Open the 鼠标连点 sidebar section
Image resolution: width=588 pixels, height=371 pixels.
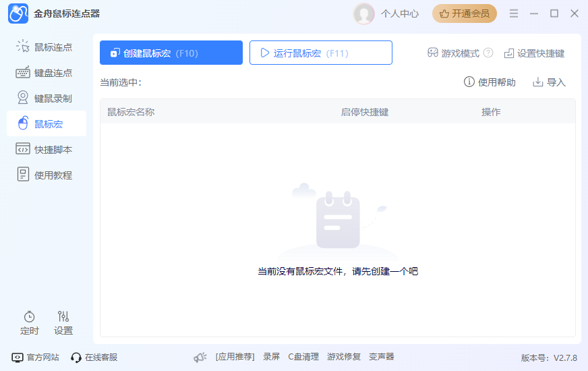click(x=46, y=47)
